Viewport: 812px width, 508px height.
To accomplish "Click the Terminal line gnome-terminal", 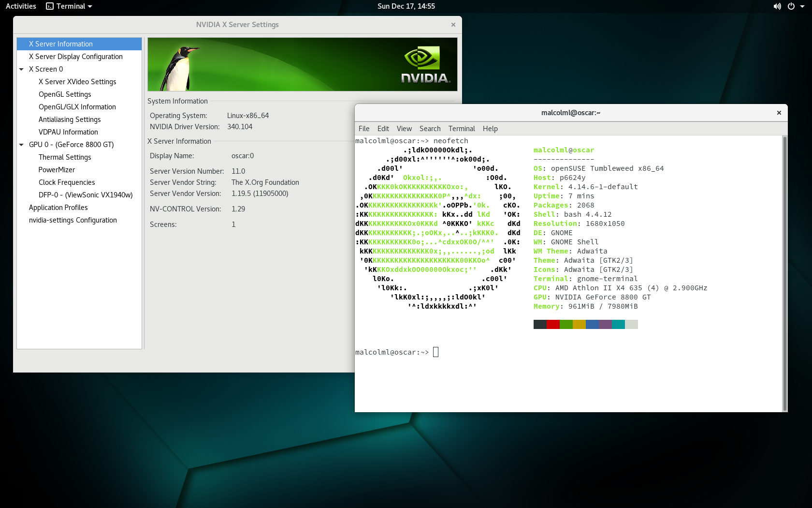I will point(585,279).
